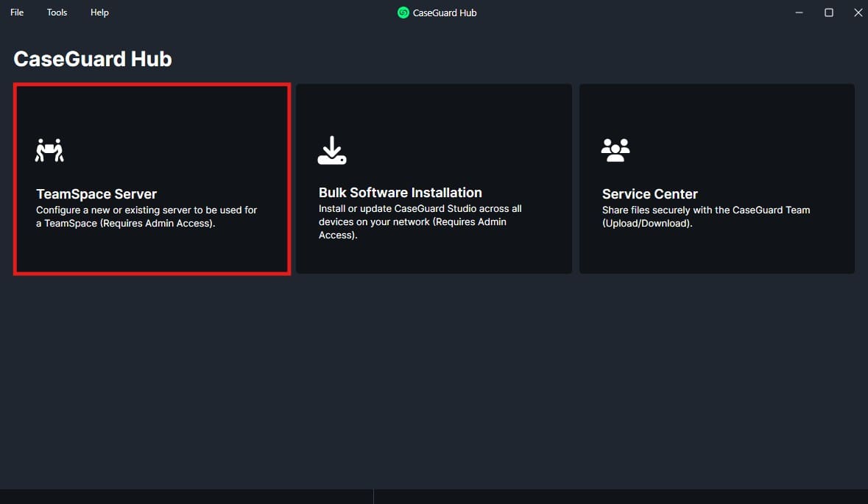This screenshot has width=868, height=504.
Task: Maximize the CaseGuard Hub window
Action: (x=828, y=12)
